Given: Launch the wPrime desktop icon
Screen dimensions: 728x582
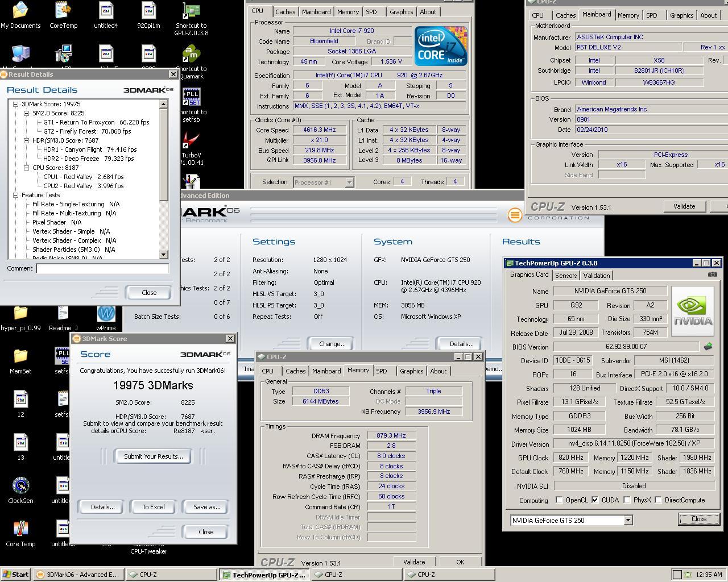Looking at the screenshot, I should pyautogui.click(x=106, y=318).
